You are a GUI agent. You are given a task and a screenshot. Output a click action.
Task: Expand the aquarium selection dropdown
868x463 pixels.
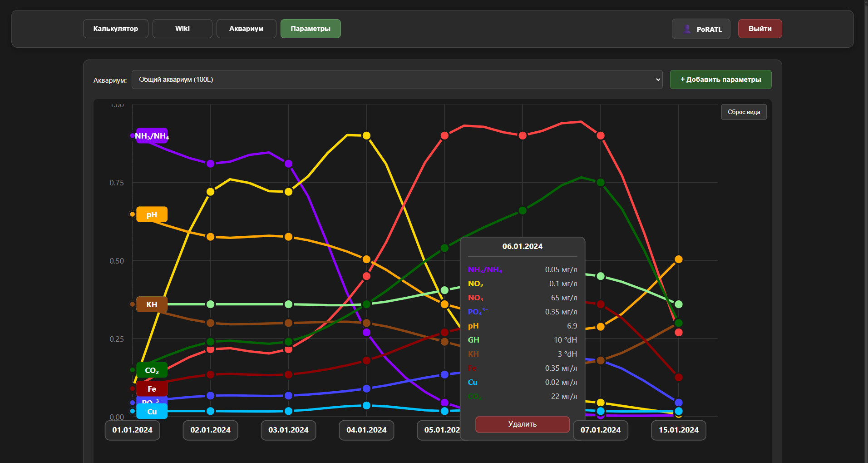[x=397, y=80]
